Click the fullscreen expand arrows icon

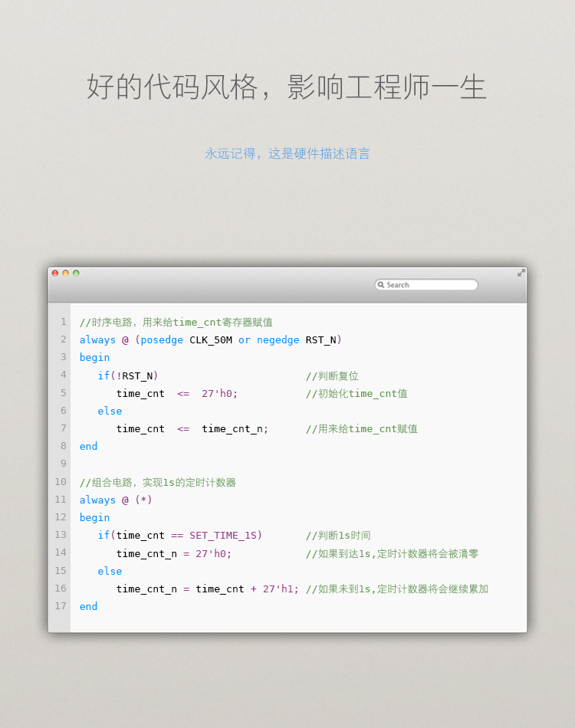[521, 273]
